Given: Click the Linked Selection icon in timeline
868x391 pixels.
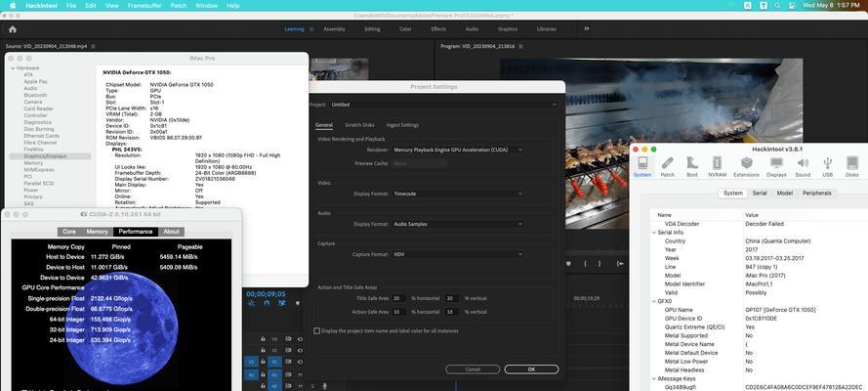Looking at the screenshot, I should click(x=282, y=303).
